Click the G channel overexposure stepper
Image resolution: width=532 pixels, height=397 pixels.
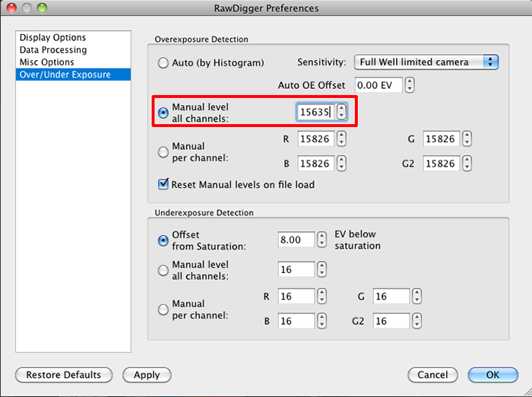coord(467,139)
